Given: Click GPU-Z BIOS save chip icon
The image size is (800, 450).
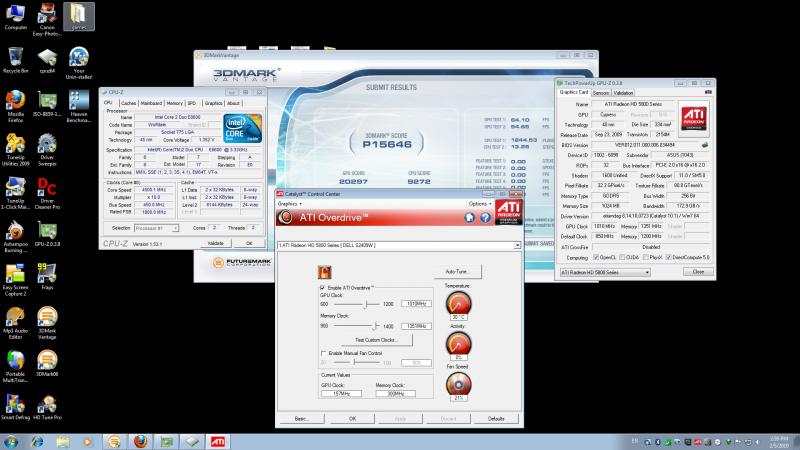Looking at the screenshot, I should point(705,145).
